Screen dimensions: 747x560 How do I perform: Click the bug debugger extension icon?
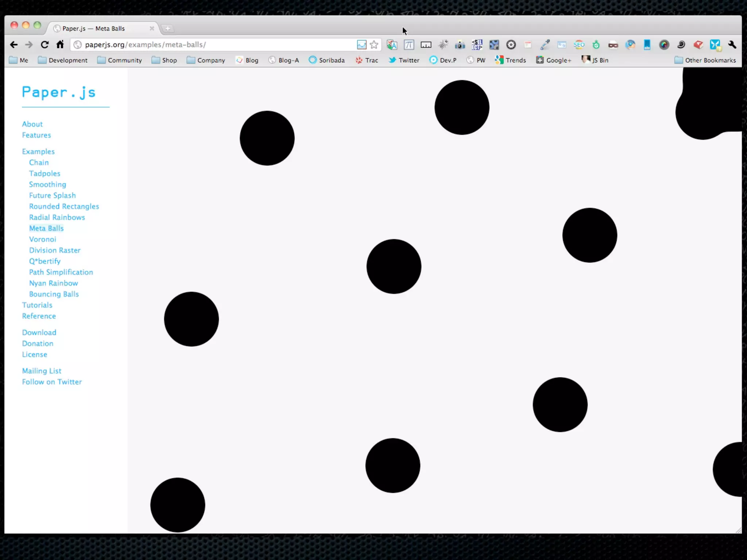[443, 44]
